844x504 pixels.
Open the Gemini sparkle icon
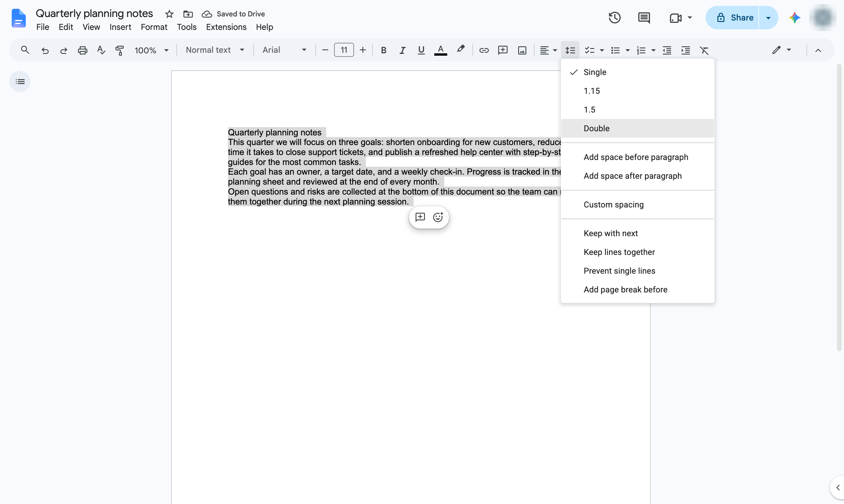click(x=794, y=18)
